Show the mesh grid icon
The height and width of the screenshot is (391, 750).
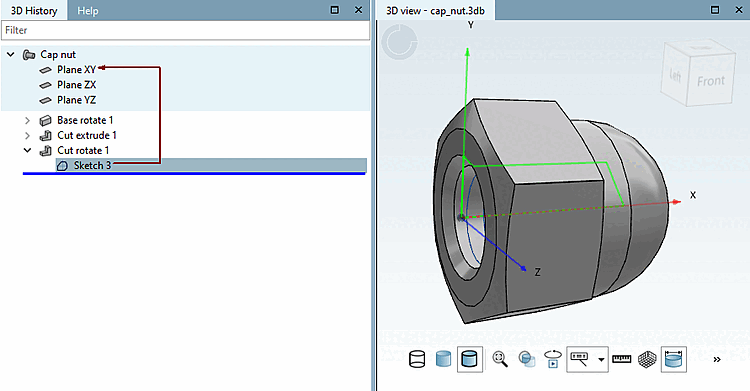click(647, 359)
